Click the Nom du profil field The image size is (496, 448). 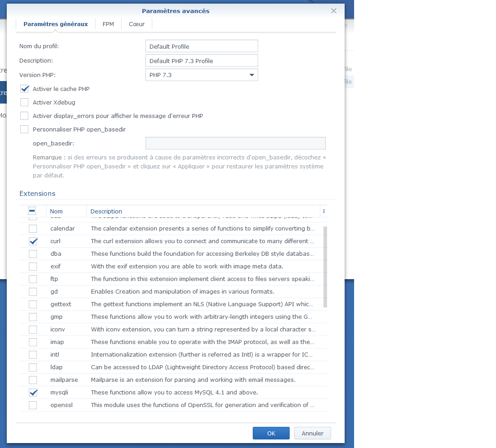click(201, 46)
